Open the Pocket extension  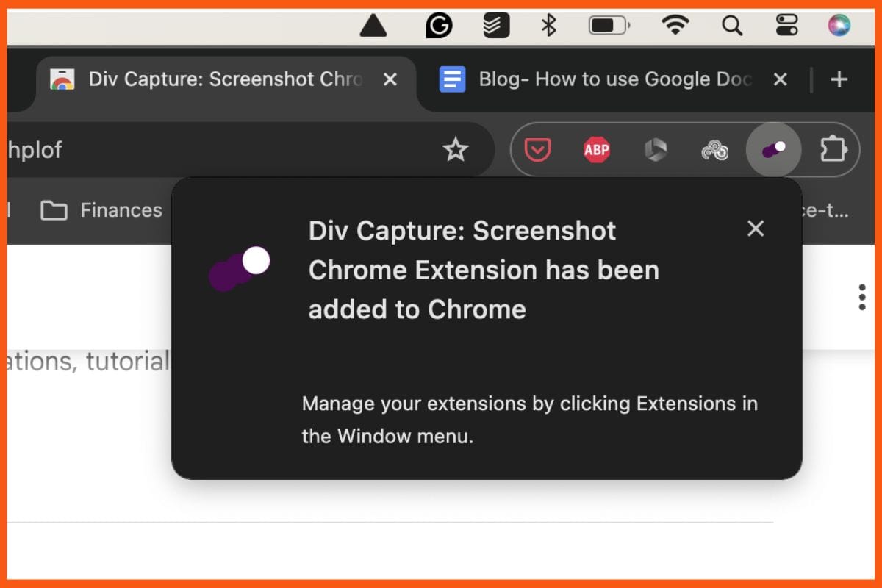tap(537, 151)
